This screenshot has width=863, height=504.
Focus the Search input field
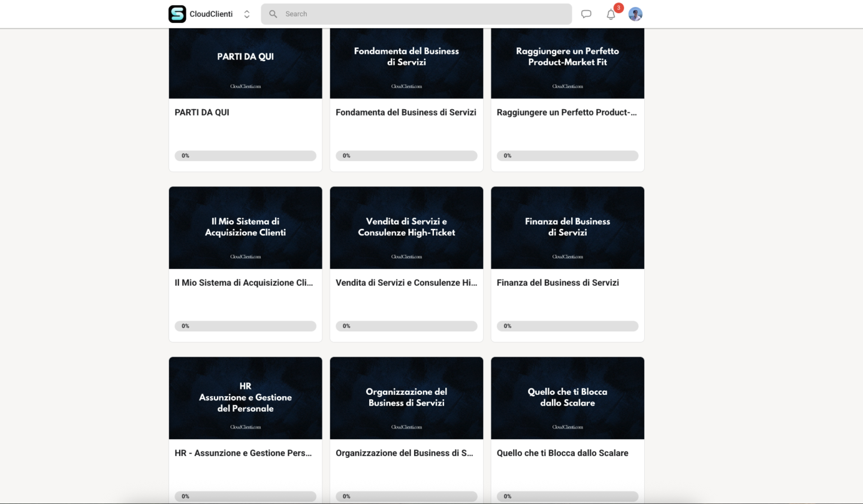(x=417, y=14)
